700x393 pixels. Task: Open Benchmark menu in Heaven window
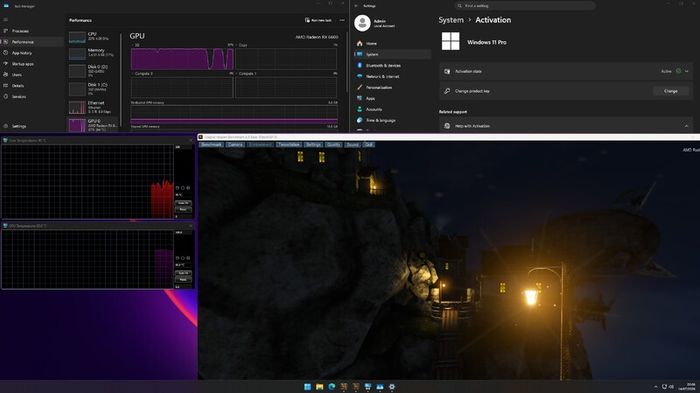(x=211, y=145)
